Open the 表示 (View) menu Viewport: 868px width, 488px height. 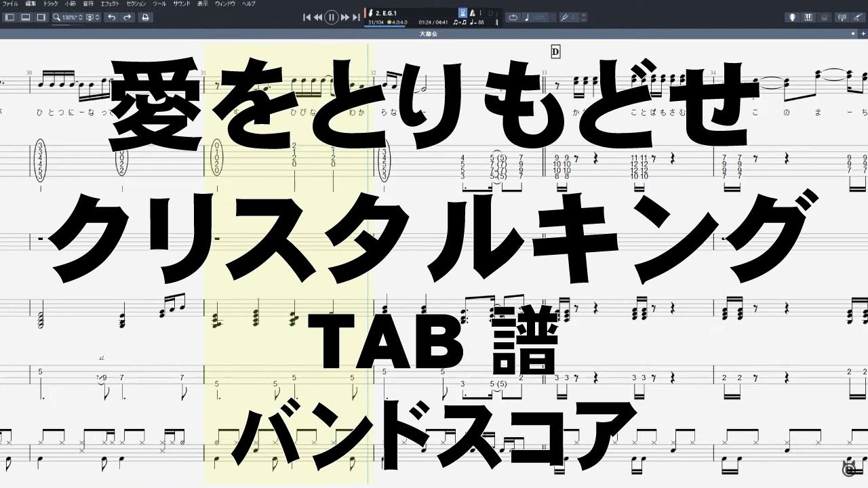pos(203,4)
